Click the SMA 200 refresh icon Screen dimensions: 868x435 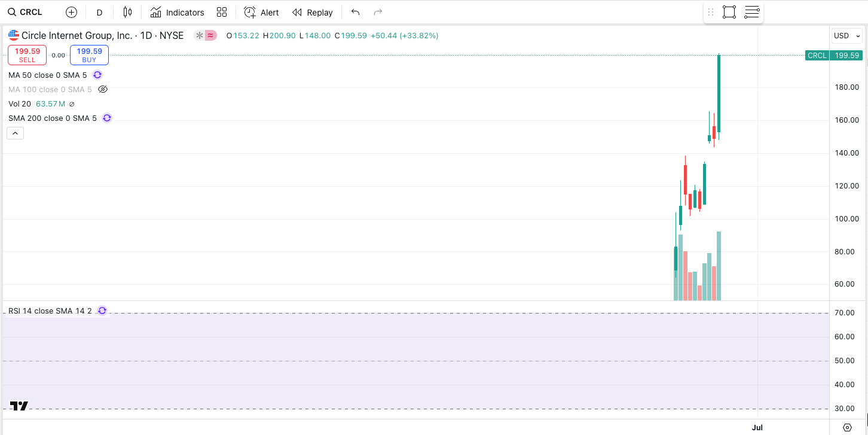107,118
